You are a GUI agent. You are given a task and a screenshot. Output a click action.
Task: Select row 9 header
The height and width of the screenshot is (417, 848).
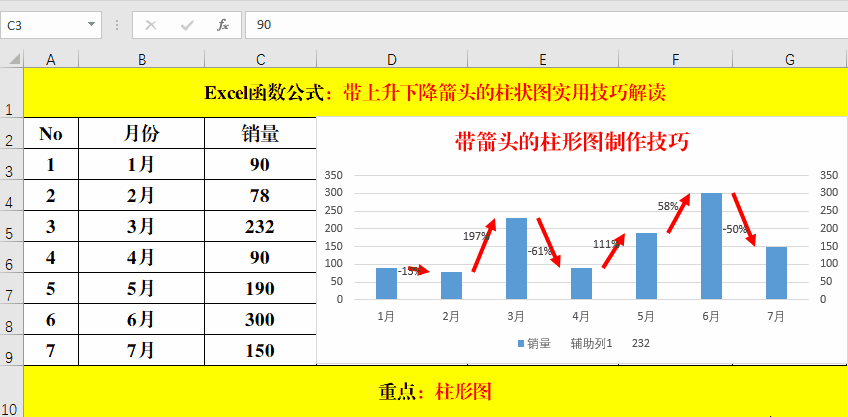pos(12,350)
